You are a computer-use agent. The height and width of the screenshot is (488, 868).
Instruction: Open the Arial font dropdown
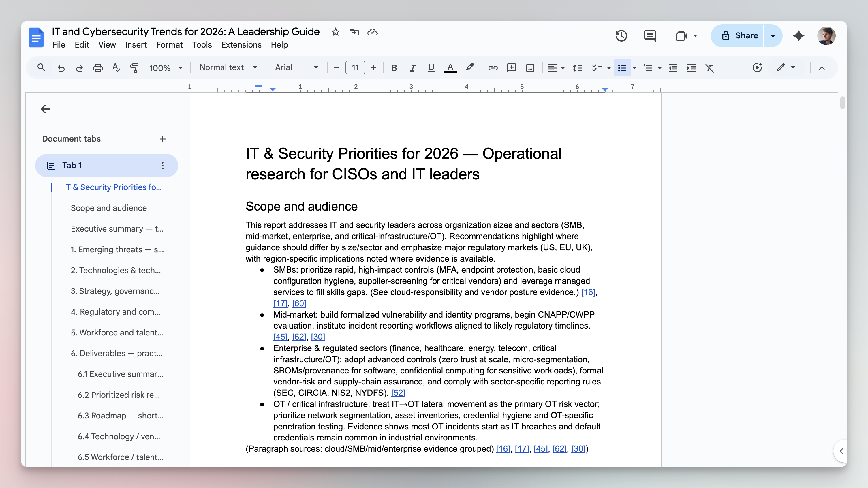pos(296,67)
